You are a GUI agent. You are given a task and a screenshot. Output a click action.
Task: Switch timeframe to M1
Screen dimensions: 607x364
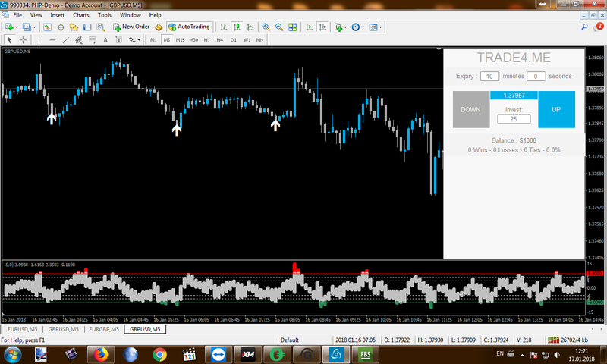point(154,40)
